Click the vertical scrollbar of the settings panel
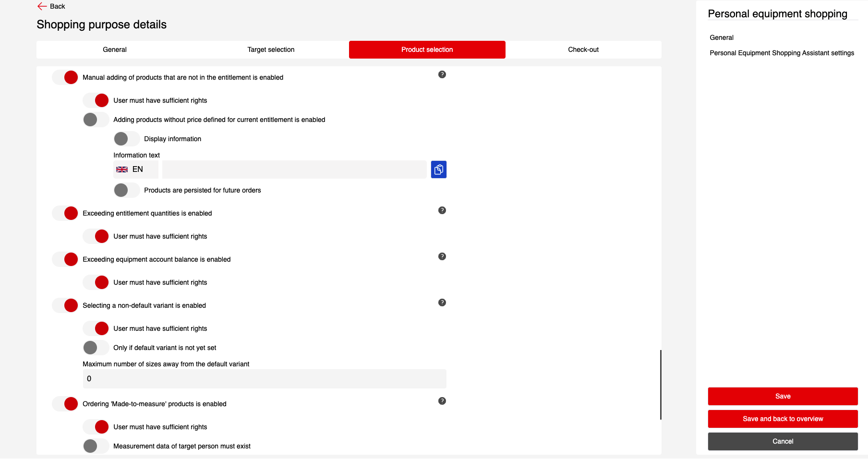The height and width of the screenshot is (459, 868). 661,384
